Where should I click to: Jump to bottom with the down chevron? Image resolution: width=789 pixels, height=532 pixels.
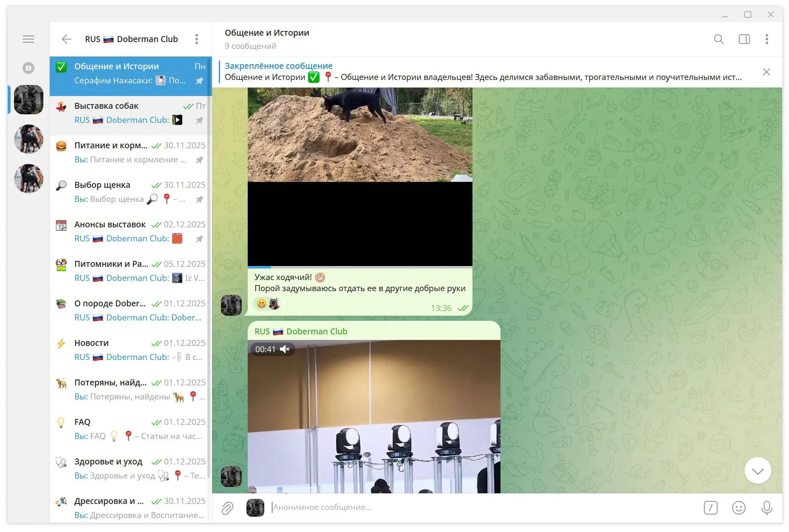click(758, 470)
